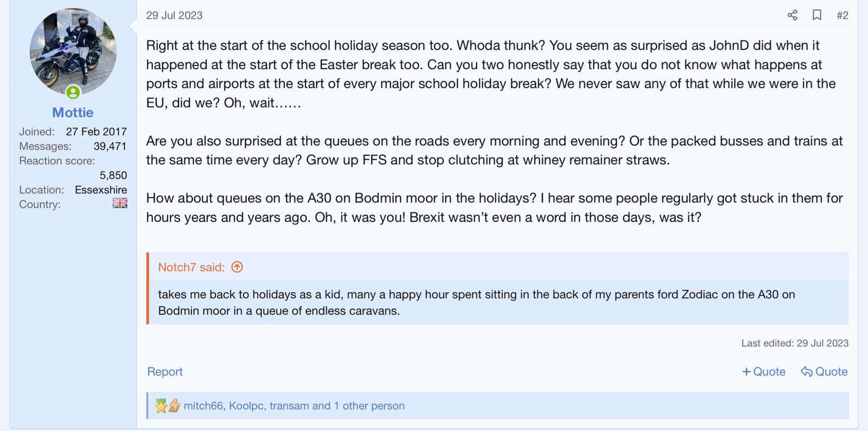This screenshot has width=868, height=431.
Task: Open Mottie's user profile name
Action: point(73,112)
